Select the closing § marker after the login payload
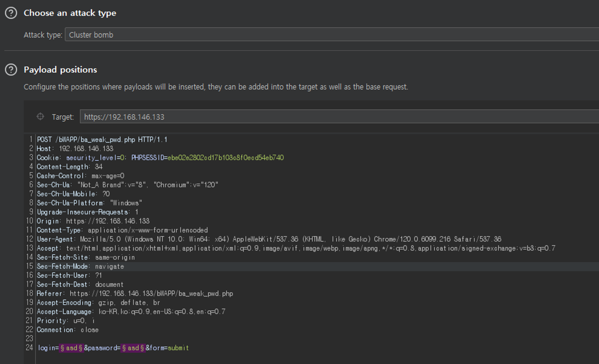 coord(81,348)
